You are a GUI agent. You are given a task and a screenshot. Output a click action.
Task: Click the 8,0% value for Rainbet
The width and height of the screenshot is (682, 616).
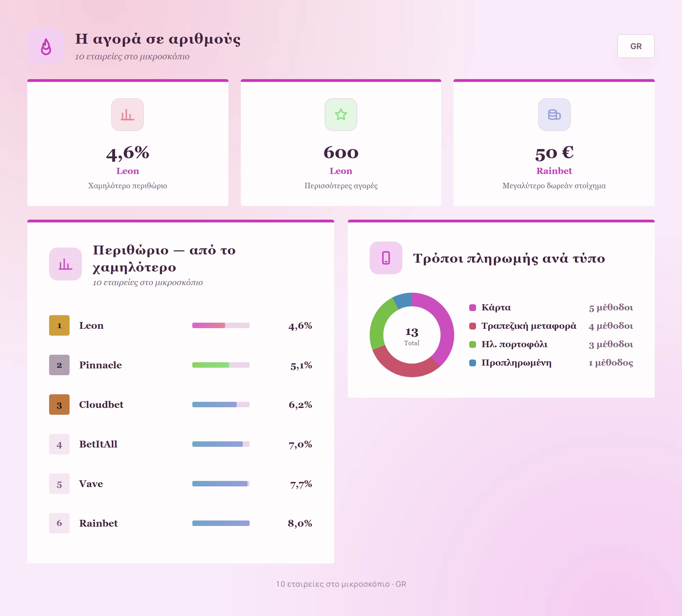click(x=300, y=523)
